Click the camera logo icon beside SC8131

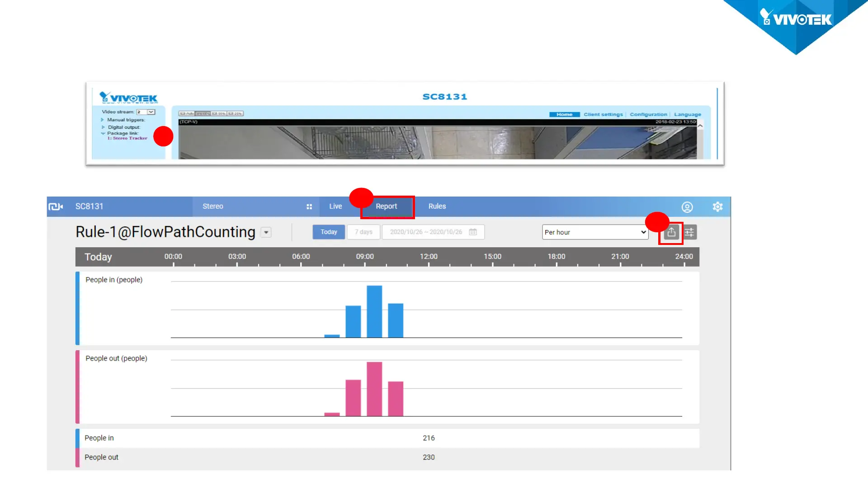56,206
